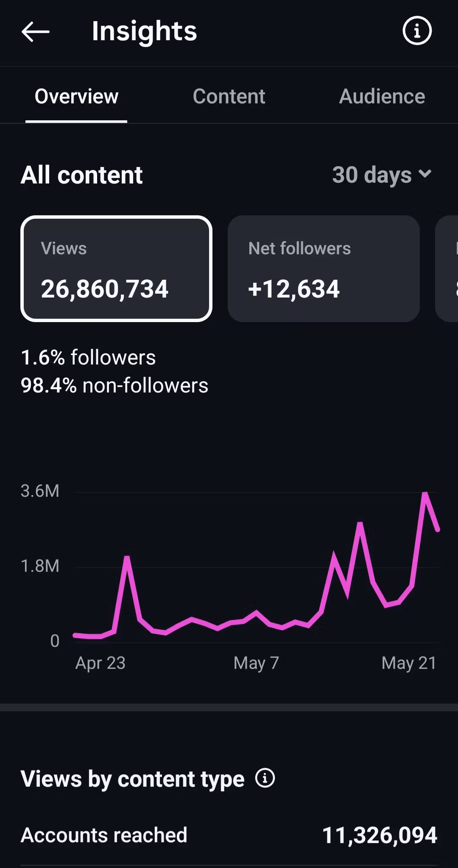Tap the 98.4% non-followers text
This screenshot has width=458, height=868.
click(114, 385)
